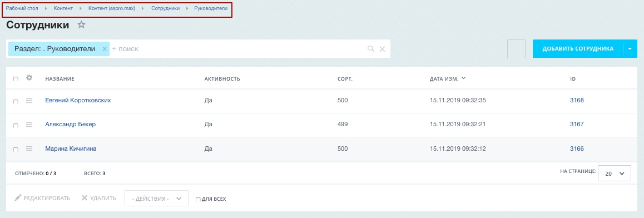This screenshot has height=218, width=644.
Task: Open Контент (aspro.max) breadcrumb
Action: point(112,8)
